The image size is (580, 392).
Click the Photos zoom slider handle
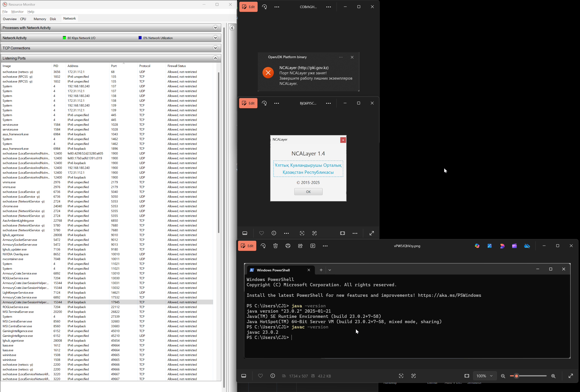(516, 376)
